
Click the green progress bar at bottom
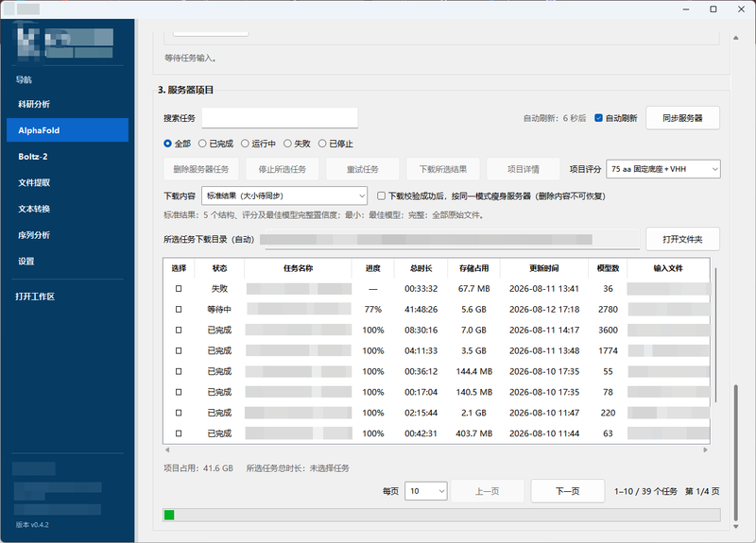pyautogui.click(x=169, y=515)
